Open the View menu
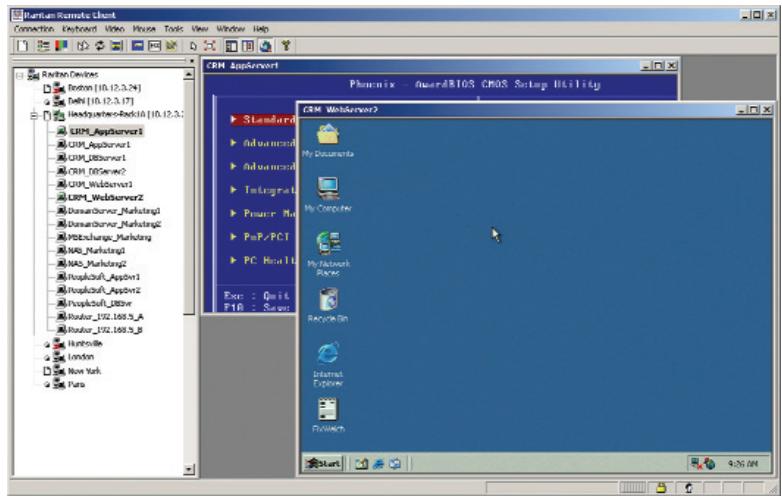 pos(199,29)
